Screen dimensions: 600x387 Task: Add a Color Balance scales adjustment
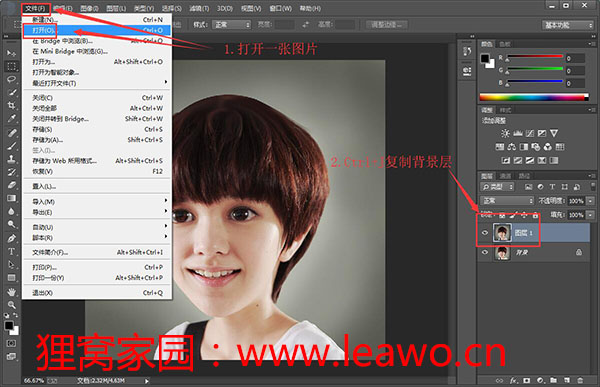pos(512,147)
